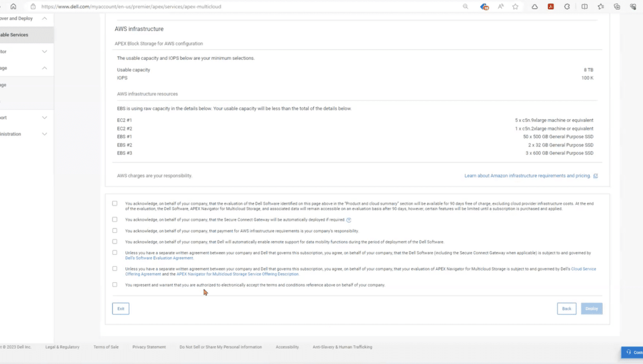Check the Software Evaluation Agreement checkbox
The height and width of the screenshot is (364, 643).
coord(115,253)
